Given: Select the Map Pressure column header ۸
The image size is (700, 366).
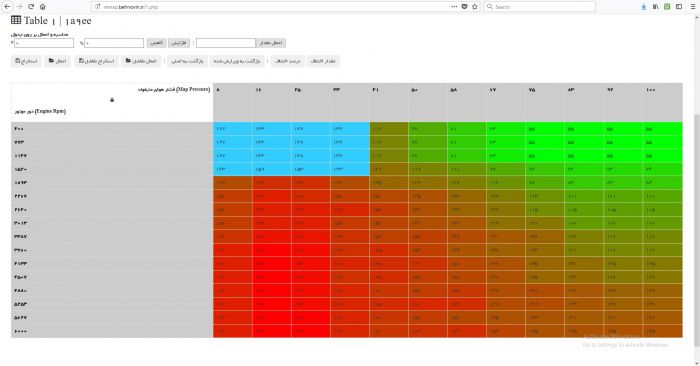Looking at the screenshot, I should tap(233, 102).
